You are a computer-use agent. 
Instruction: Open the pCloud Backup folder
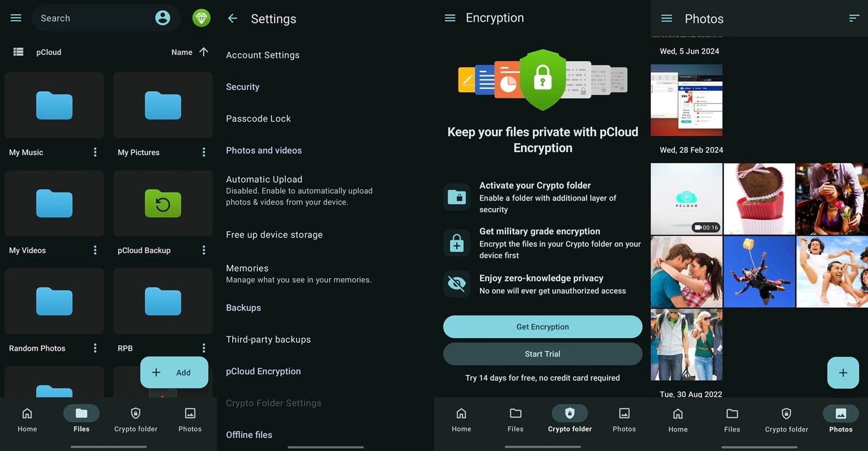(163, 203)
